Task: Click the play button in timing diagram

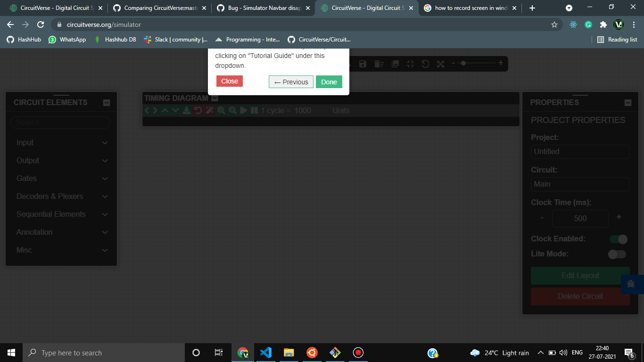Action: pos(244,110)
